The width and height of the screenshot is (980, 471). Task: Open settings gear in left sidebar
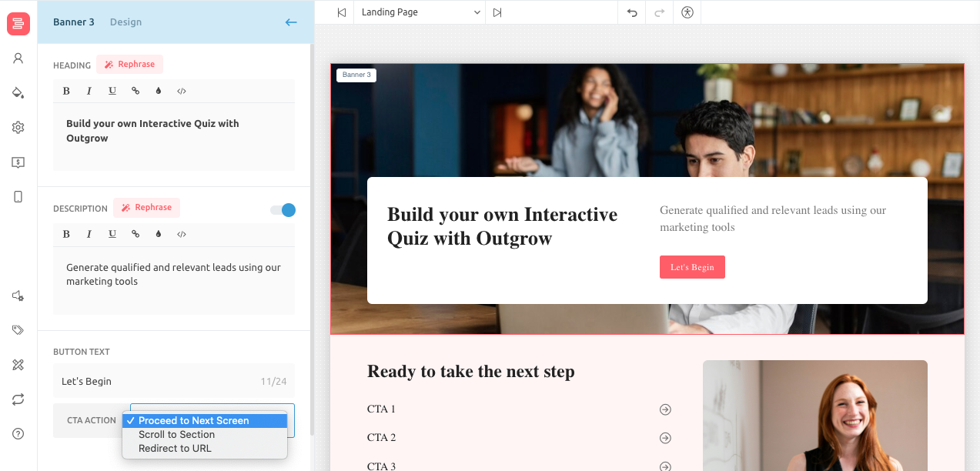(18, 128)
